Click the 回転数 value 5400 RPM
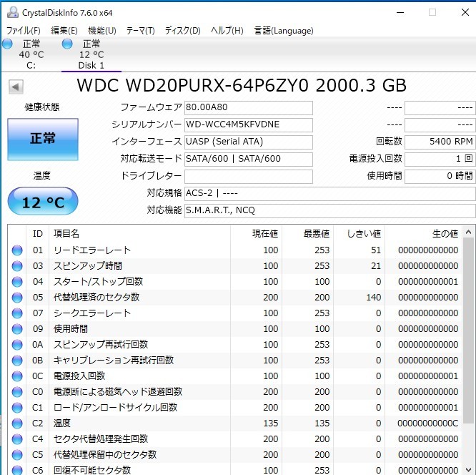 440,142
